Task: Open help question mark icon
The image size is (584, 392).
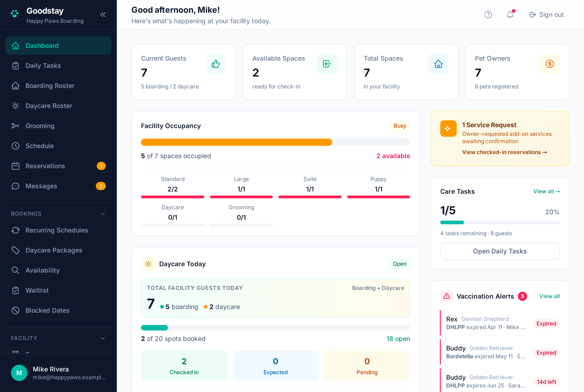Action: point(488,15)
